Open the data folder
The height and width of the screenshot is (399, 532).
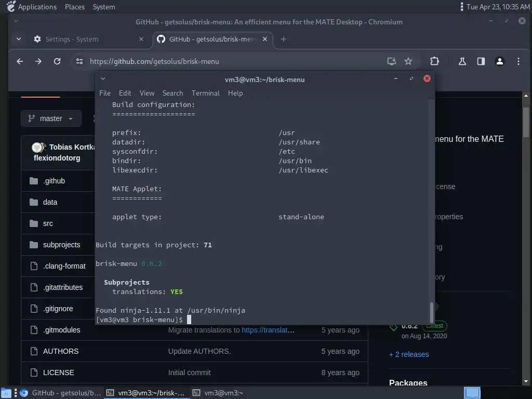(x=50, y=202)
